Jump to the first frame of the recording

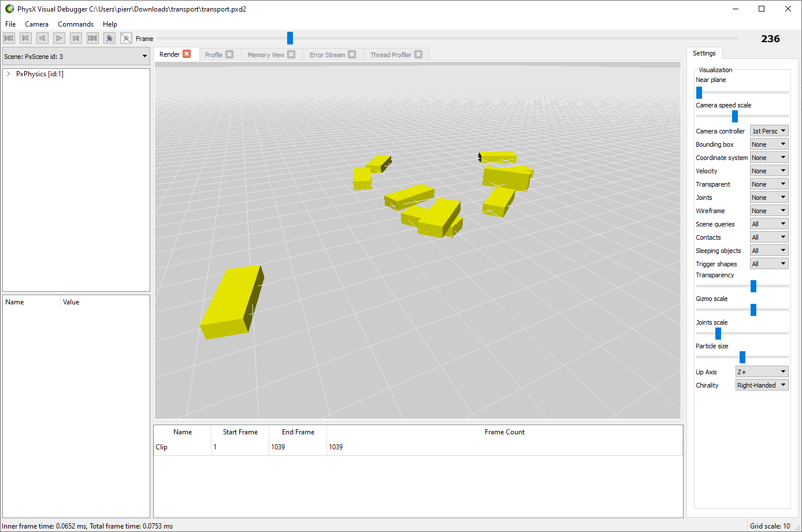tap(9, 38)
